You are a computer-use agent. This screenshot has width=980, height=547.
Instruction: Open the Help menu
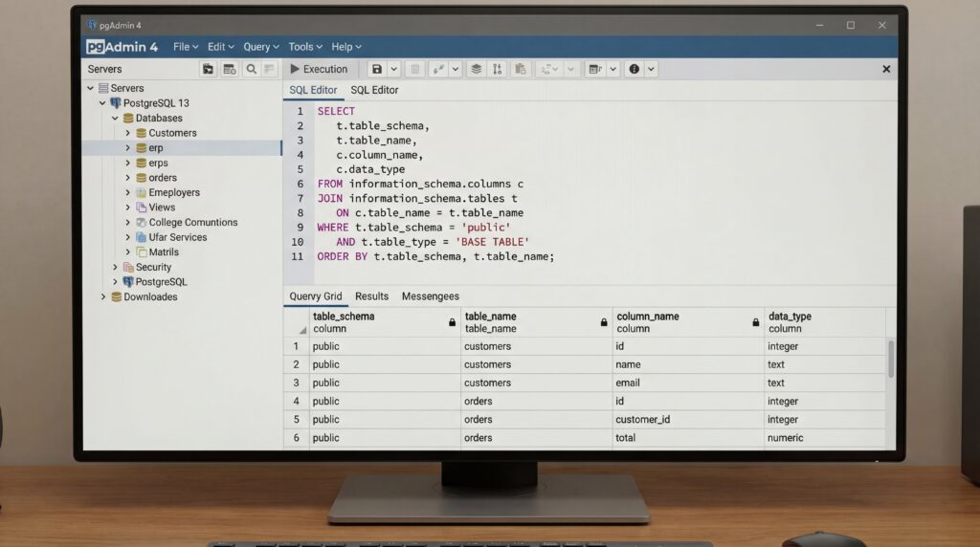[x=346, y=47]
